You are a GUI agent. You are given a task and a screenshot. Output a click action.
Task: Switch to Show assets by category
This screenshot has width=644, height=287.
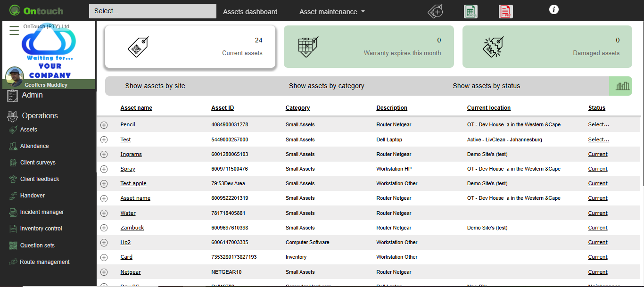click(326, 86)
